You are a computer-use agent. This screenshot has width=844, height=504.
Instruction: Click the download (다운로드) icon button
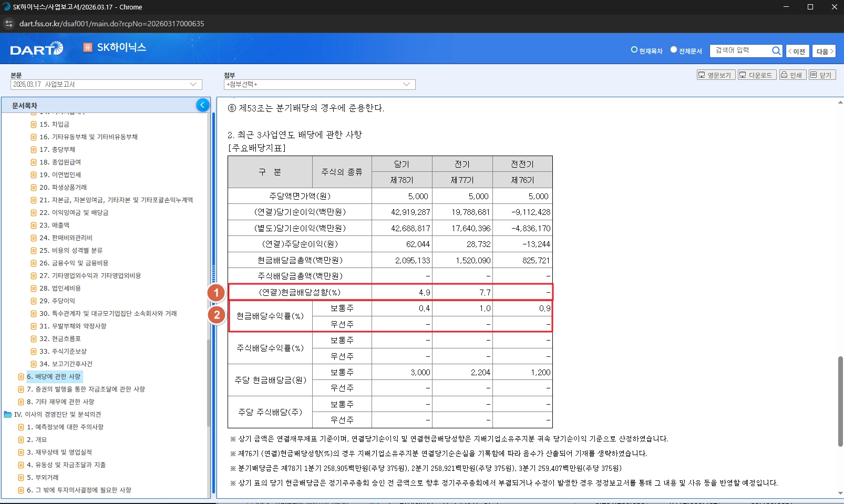[x=756, y=75]
